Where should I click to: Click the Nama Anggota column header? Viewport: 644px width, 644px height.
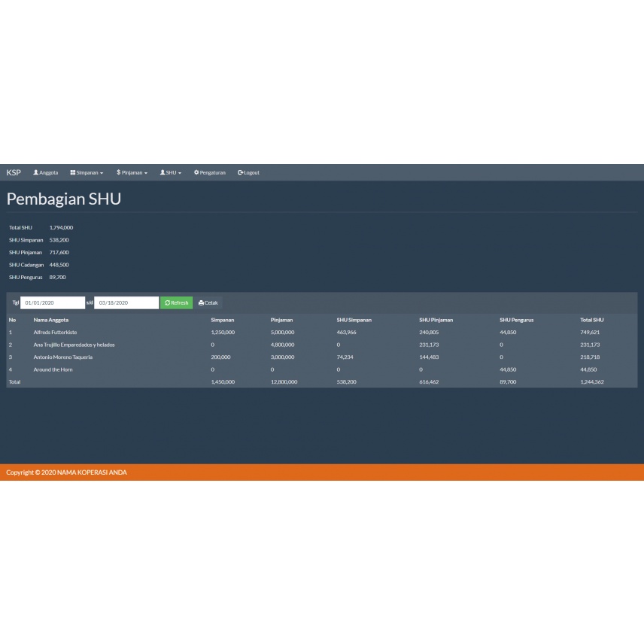51,320
